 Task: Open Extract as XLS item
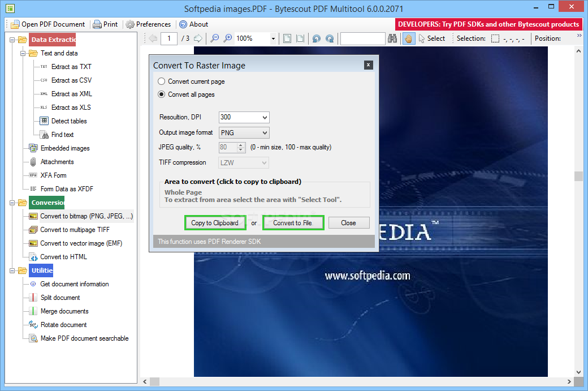click(71, 108)
